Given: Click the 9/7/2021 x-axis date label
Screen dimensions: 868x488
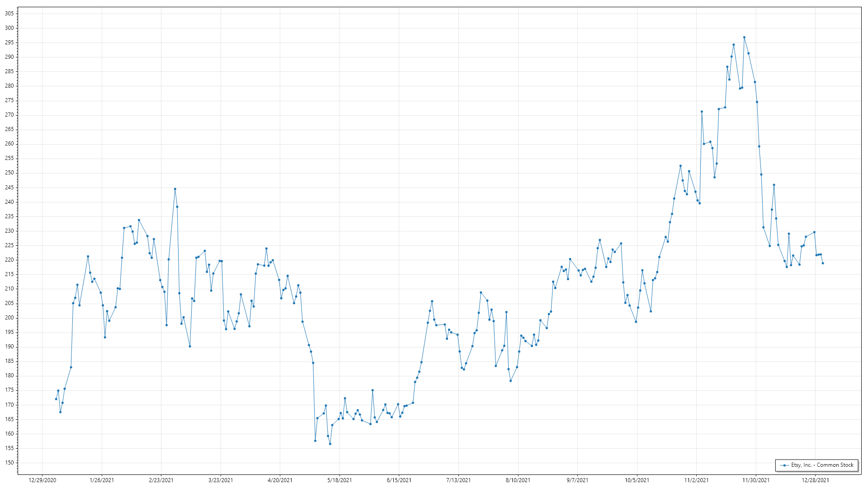Looking at the screenshot, I should (577, 480).
